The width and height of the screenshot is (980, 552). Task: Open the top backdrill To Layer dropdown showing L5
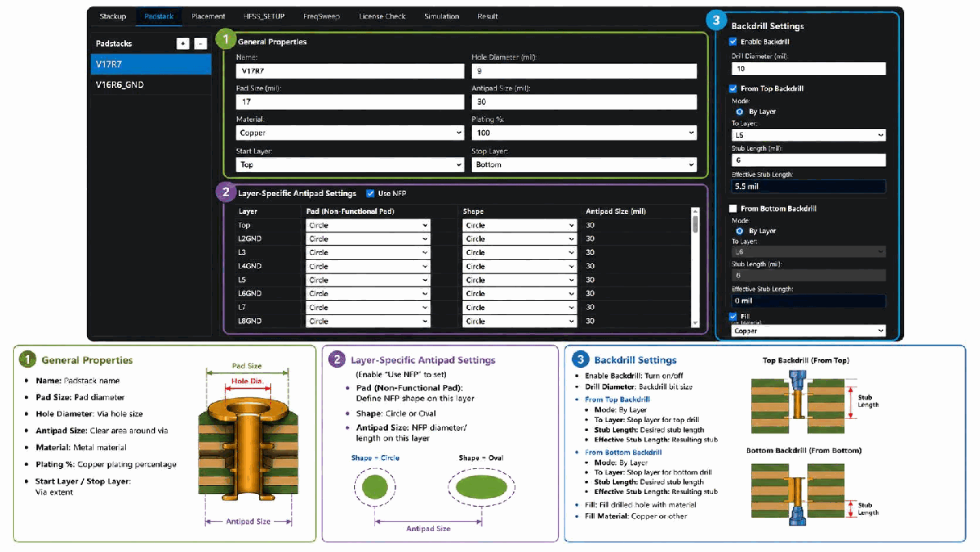click(808, 136)
